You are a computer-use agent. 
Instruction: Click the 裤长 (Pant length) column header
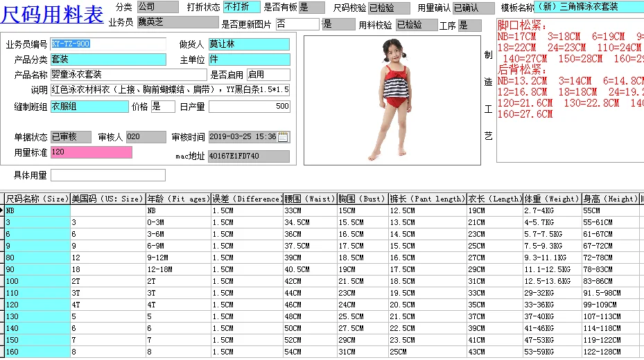point(428,199)
